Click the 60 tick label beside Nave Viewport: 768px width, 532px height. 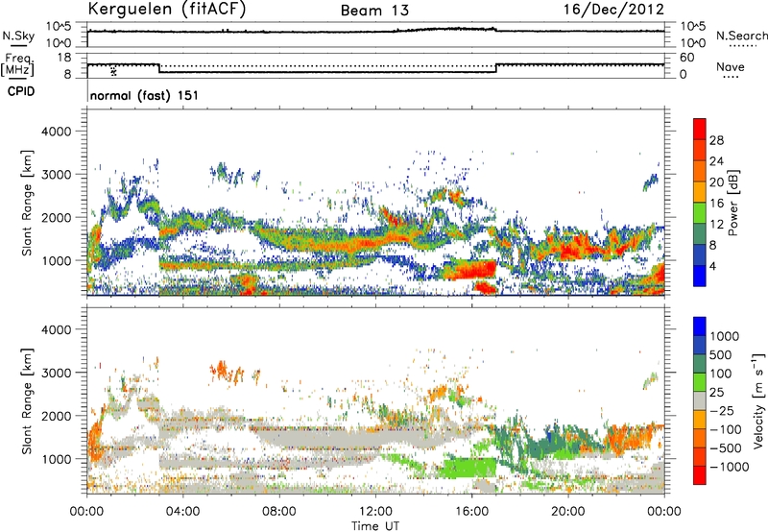click(686, 58)
